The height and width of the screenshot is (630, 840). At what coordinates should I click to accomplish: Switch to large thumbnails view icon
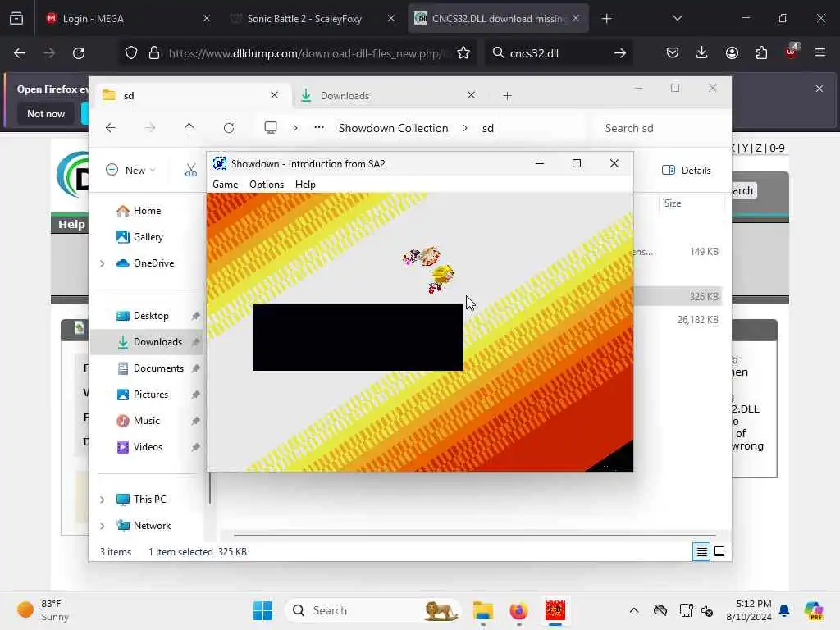pos(719,551)
